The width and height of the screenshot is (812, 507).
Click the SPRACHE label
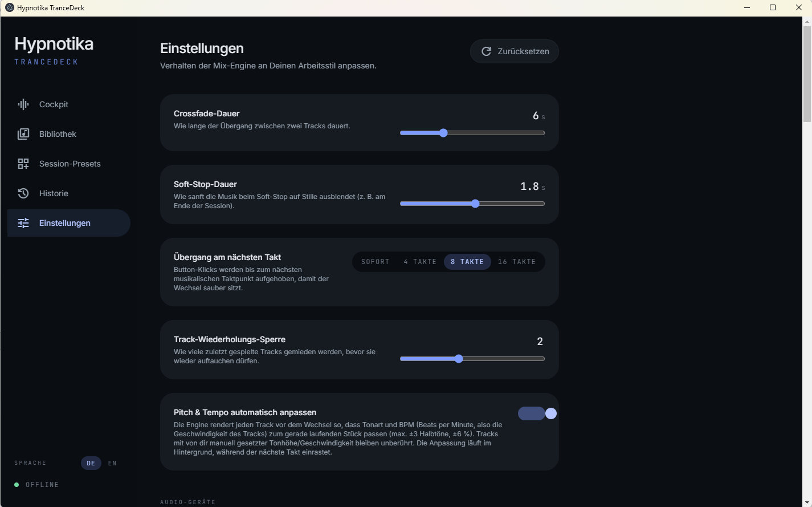pos(30,463)
